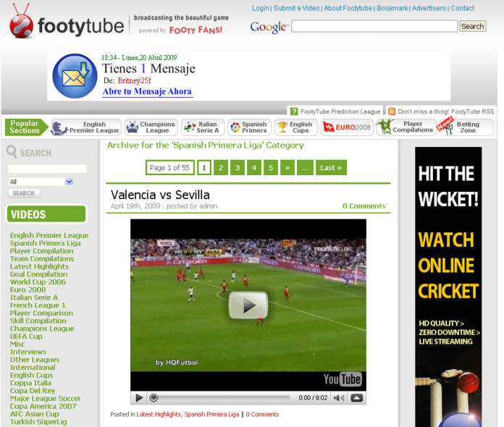Screen dimensions: 504x427
Task: Open About Footytube link
Action: [348, 9]
